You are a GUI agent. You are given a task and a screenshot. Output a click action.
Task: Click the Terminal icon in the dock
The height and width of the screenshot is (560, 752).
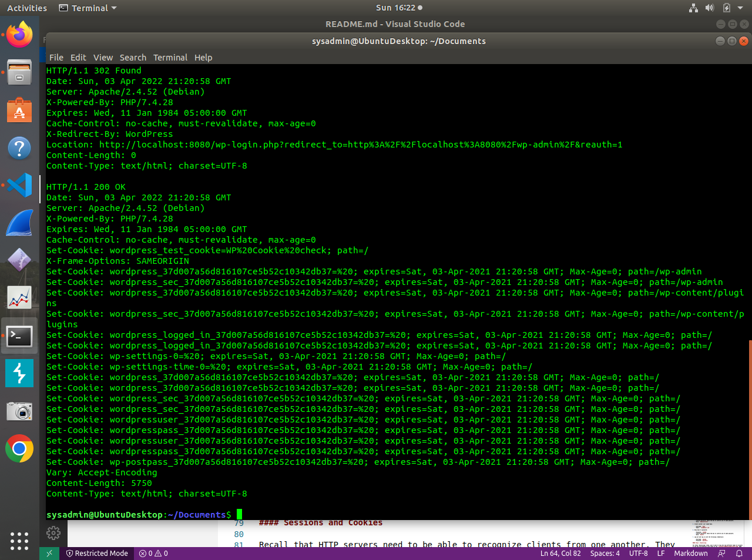[19, 336]
